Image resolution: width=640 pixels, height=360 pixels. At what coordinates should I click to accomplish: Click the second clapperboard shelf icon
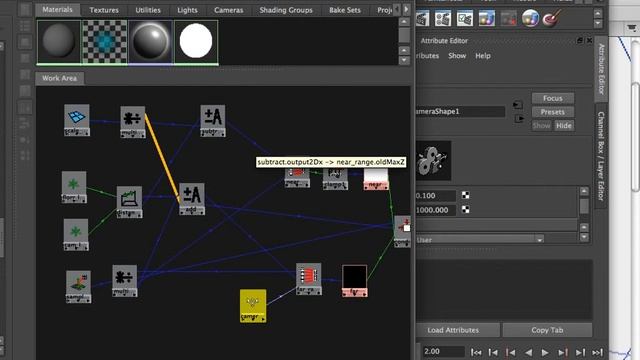tap(443, 18)
